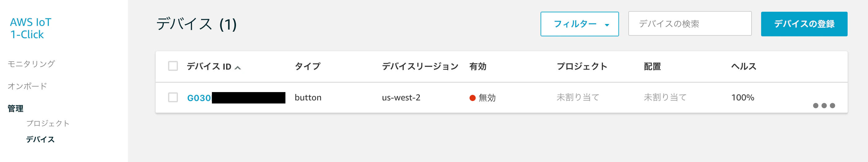Open the three-dot actions menu for device row

click(x=824, y=106)
